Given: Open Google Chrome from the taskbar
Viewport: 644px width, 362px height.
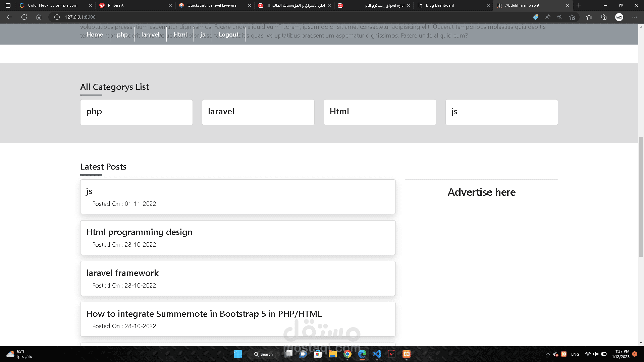Looking at the screenshot, I should [x=347, y=354].
